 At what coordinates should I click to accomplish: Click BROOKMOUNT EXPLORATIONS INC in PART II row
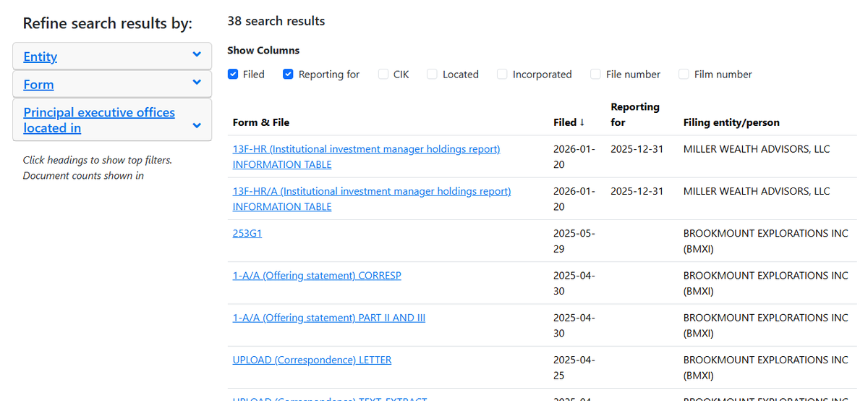click(765, 324)
